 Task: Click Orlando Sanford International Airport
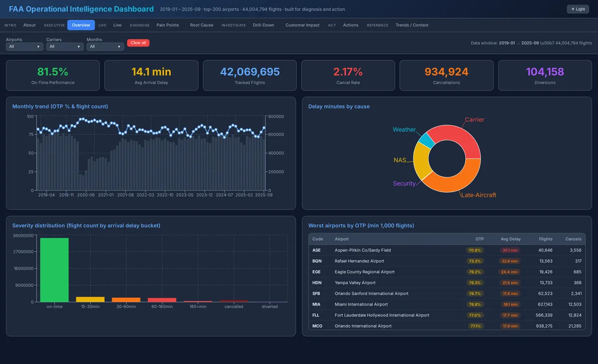click(x=371, y=293)
